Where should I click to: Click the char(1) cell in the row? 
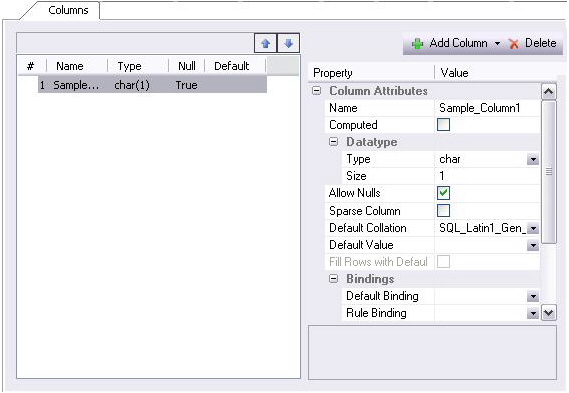pyautogui.click(x=132, y=85)
